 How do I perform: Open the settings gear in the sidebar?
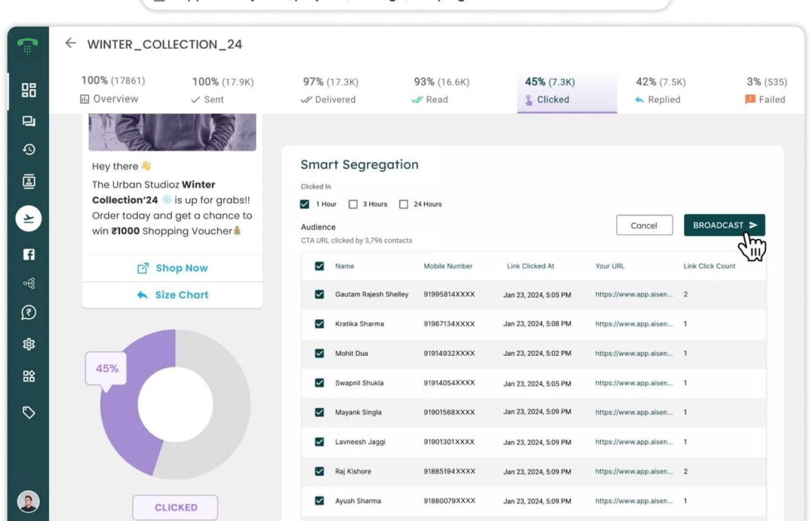[x=28, y=344]
